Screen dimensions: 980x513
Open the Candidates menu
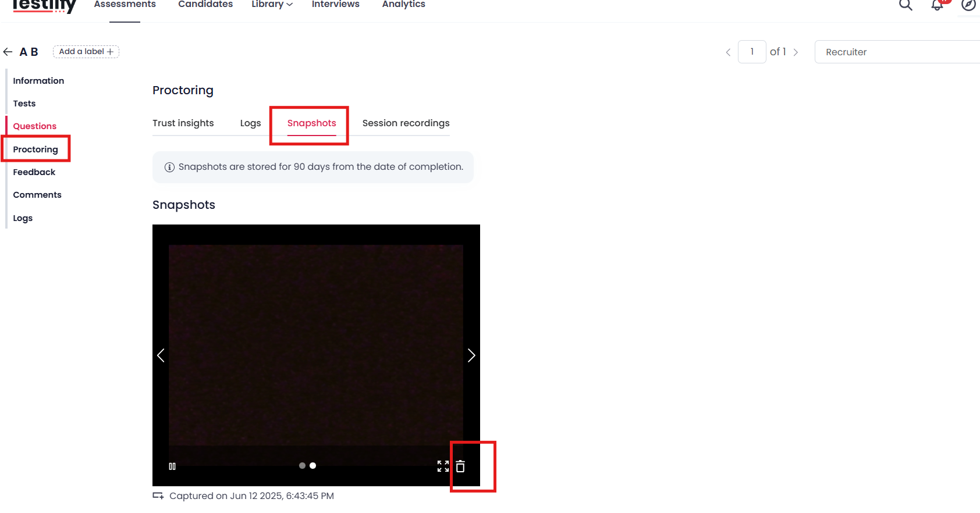pyautogui.click(x=205, y=5)
